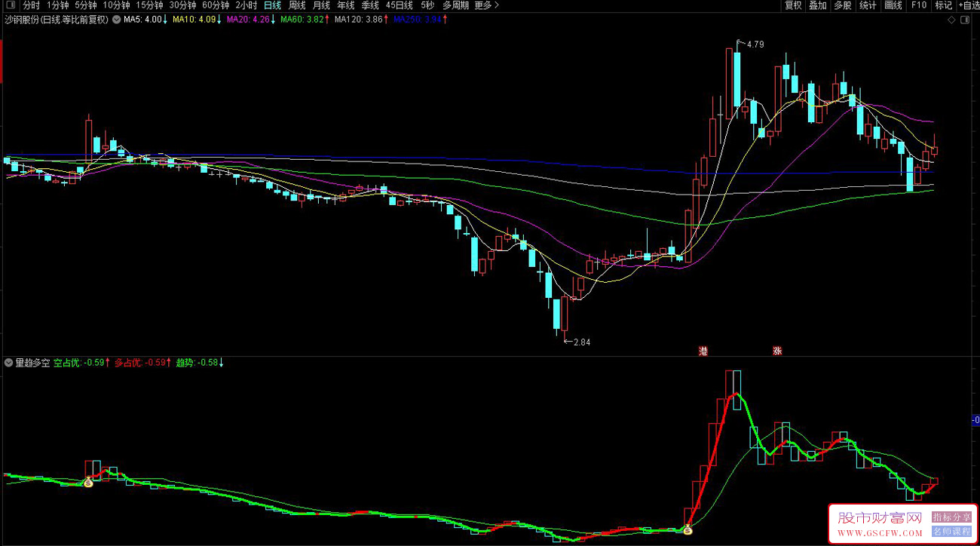Select the 60分钟 period

tap(216, 5)
